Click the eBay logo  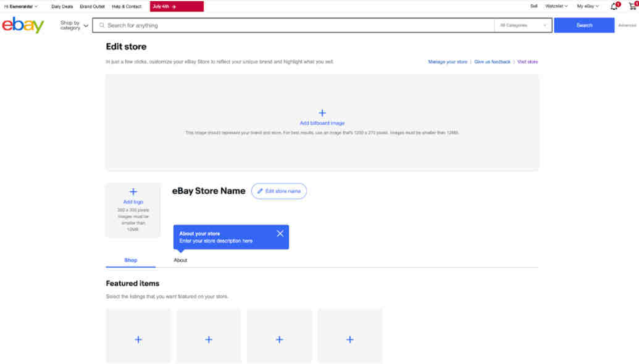pos(23,25)
